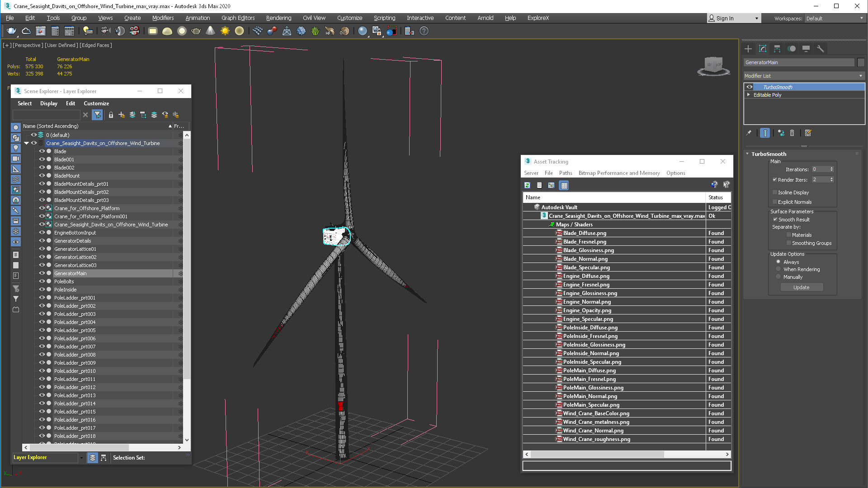This screenshot has width=868, height=488.
Task: Click Asset Tracking horizontal scrollbar
Action: coord(597,455)
